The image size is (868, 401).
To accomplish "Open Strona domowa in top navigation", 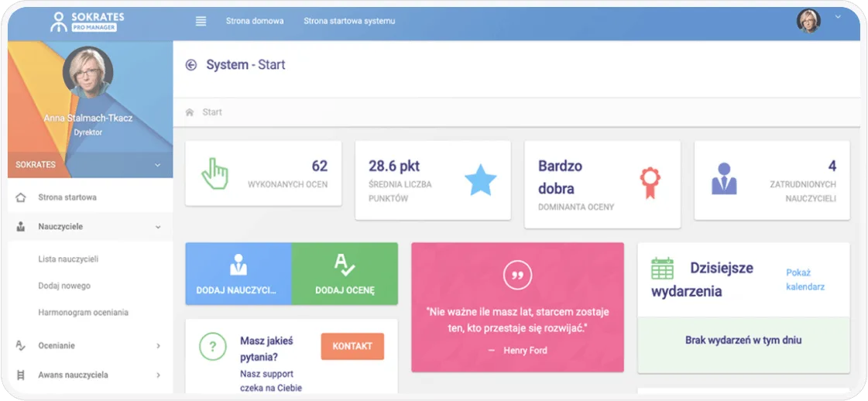I will tap(254, 21).
